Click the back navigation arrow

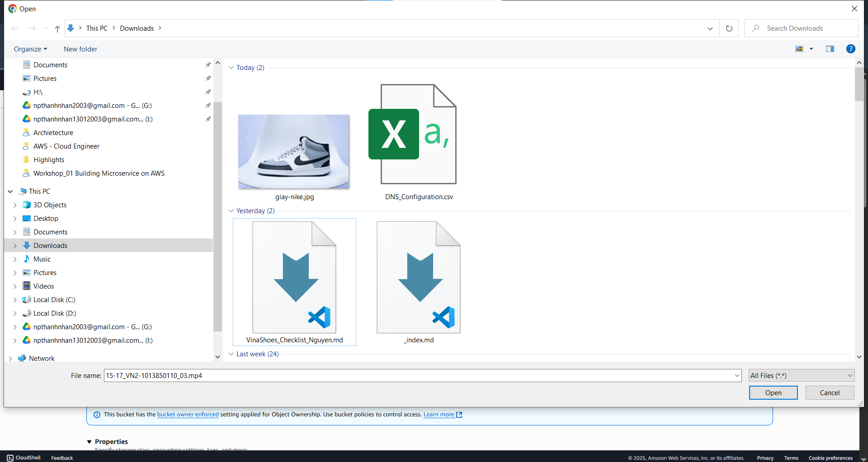pyautogui.click(x=15, y=28)
